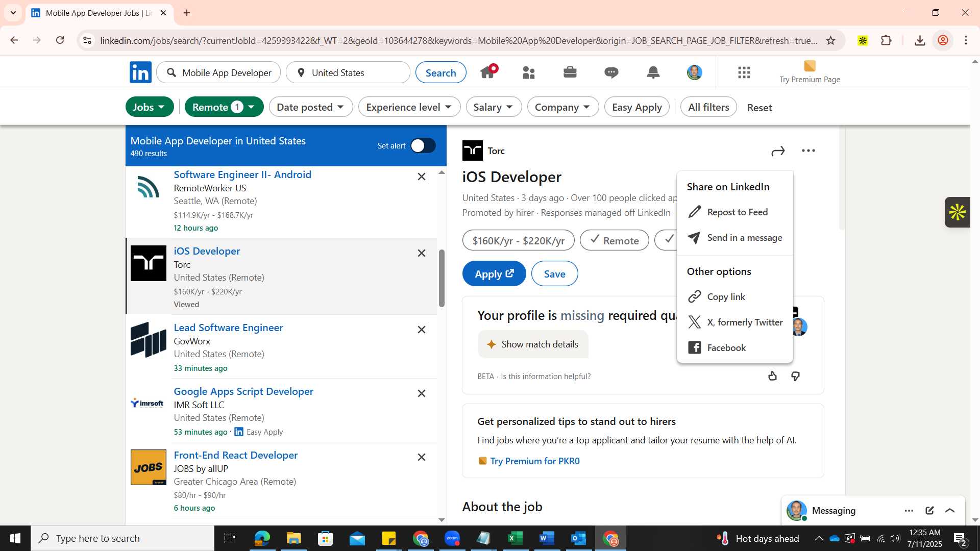
Task: Click the Apply button
Action: (x=494, y=274)
